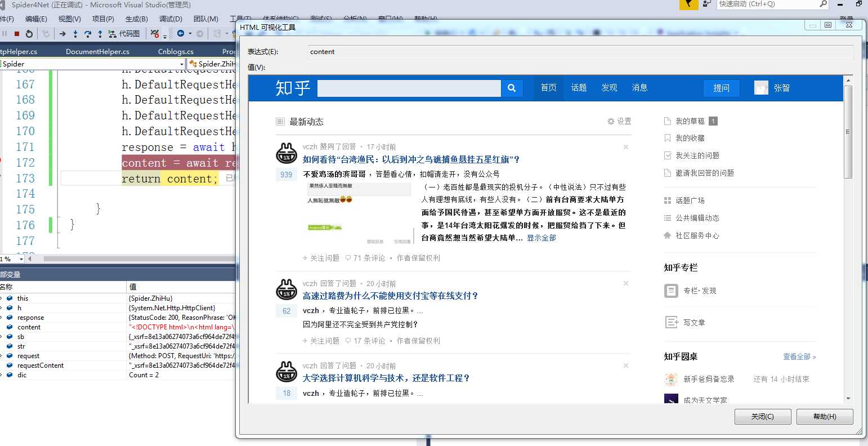Click the Visual Studio notifications flag icon
This screenshot has width=868, height=446.
tap(688, 5)
